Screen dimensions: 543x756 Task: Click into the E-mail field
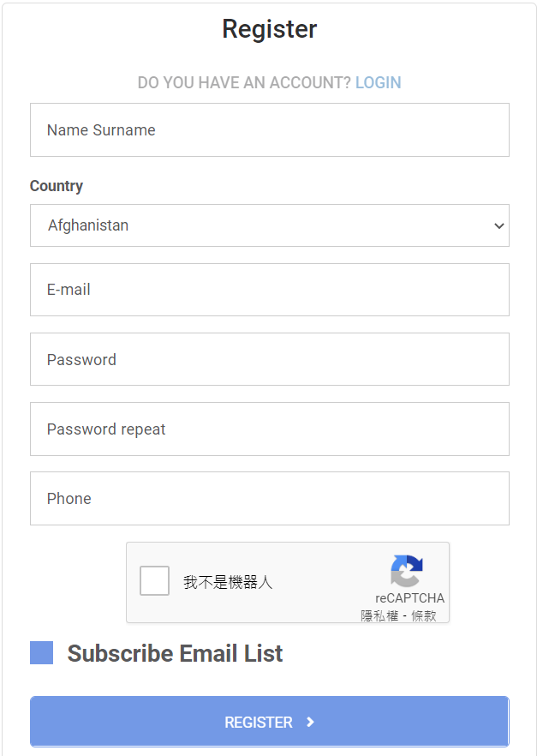[269, 290]
